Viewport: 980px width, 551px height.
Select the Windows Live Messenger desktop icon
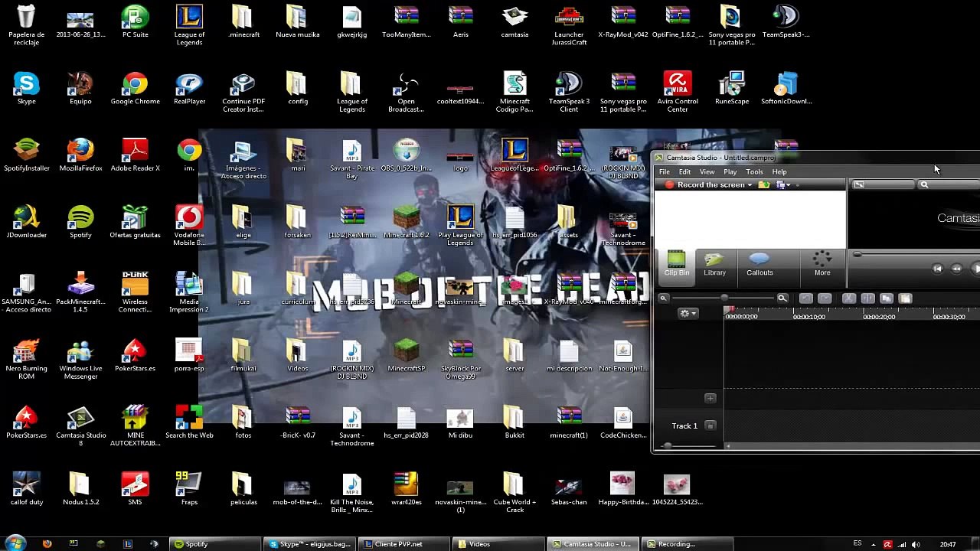click(80, 360)
